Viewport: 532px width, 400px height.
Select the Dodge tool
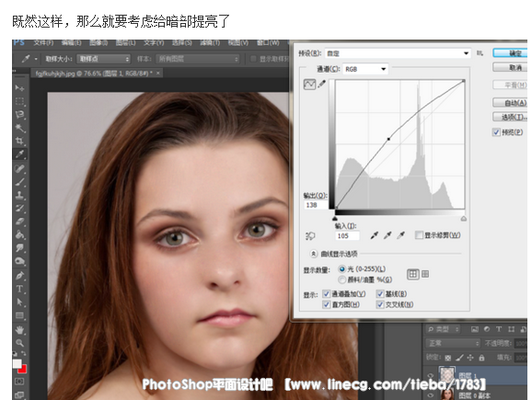pos(19,261)
